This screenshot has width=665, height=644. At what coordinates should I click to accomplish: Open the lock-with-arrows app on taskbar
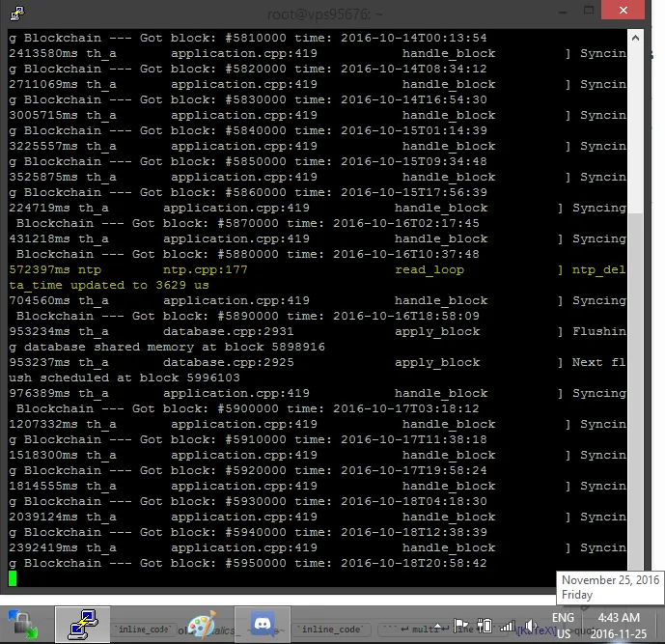coord(22,624)
